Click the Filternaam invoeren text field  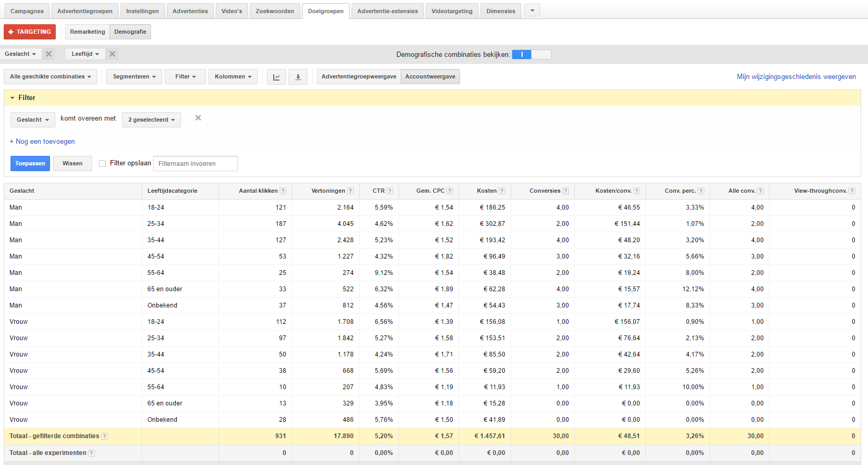tap(195, 164)
